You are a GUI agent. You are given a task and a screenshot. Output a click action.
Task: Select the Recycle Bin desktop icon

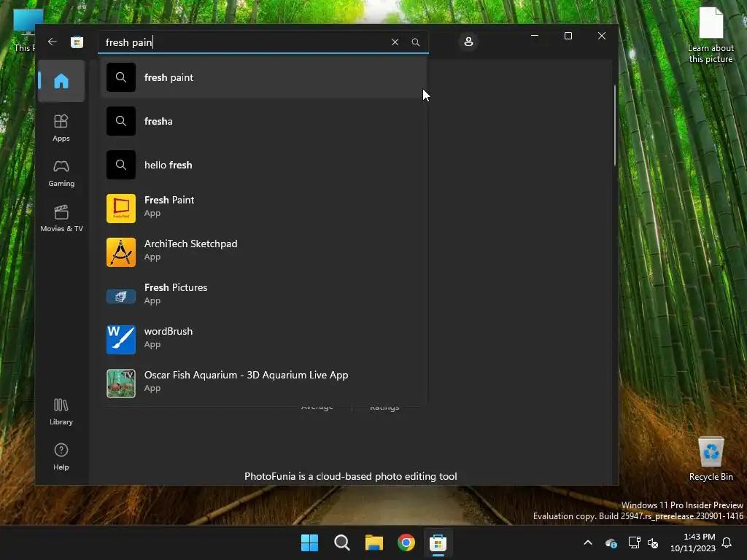[711, 459]
